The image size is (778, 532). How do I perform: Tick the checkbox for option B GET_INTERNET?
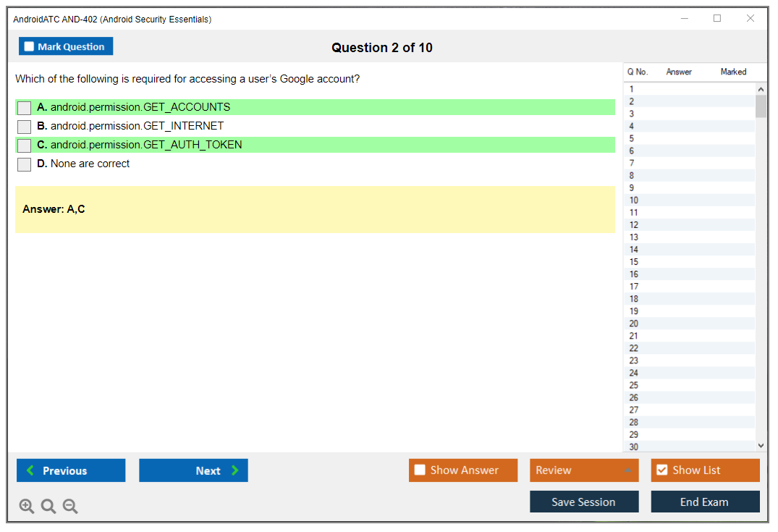[x=25, y=127]
